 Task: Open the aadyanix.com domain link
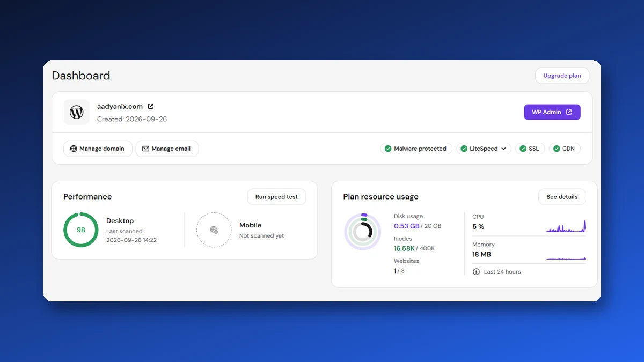[x=120, y=106]
